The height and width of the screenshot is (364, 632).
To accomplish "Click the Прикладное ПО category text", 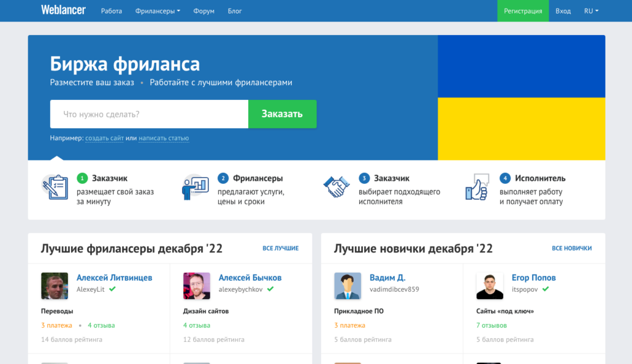I will tap(359, 311).
